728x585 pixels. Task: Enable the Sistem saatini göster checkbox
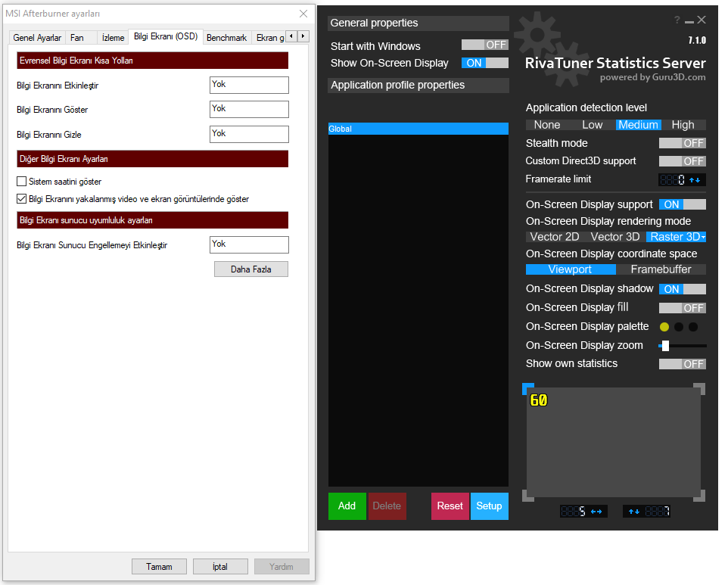click(x=21, y=182)
